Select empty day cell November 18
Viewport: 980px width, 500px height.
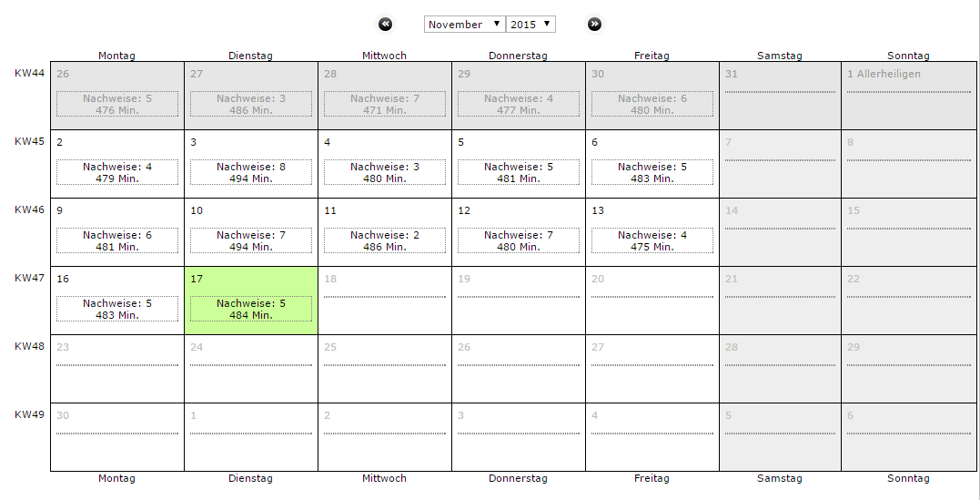(384, 301)
